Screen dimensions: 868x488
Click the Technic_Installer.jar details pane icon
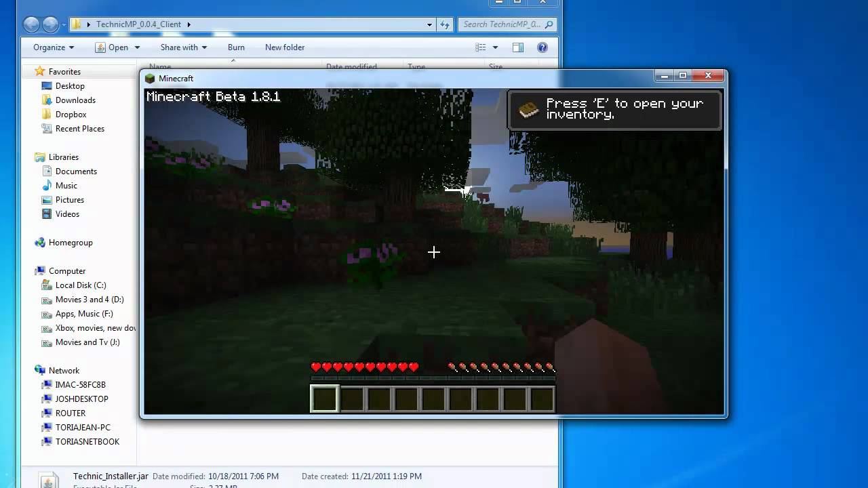[47, 480]
